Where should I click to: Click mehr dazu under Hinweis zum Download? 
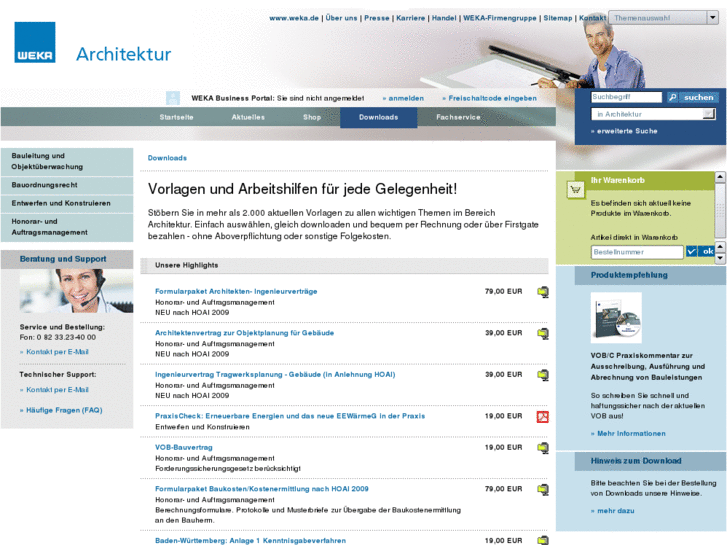612,511
